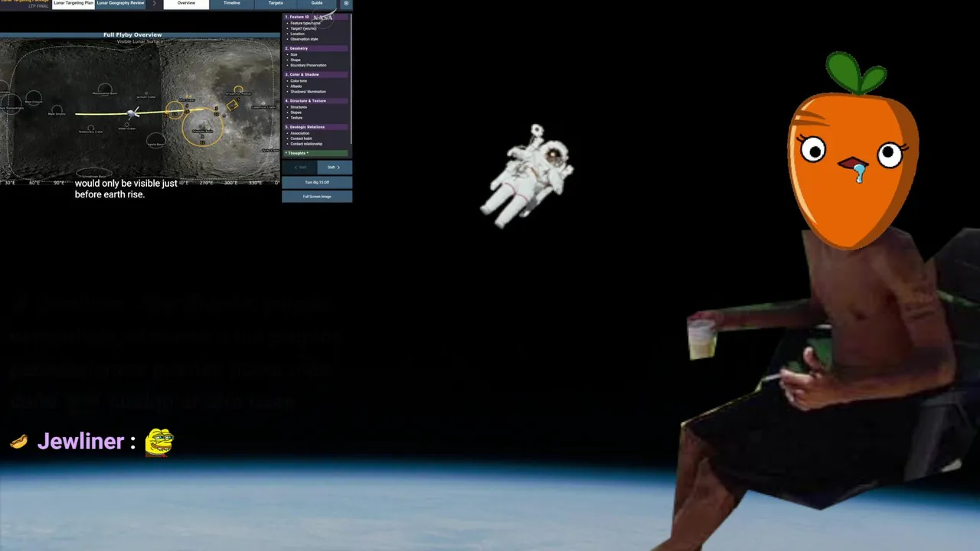Screen dimensions: 980x551
Task: Click the Tsiolkovskiy Crater marker
Action: pyautogui.click(x=90, y=129)
